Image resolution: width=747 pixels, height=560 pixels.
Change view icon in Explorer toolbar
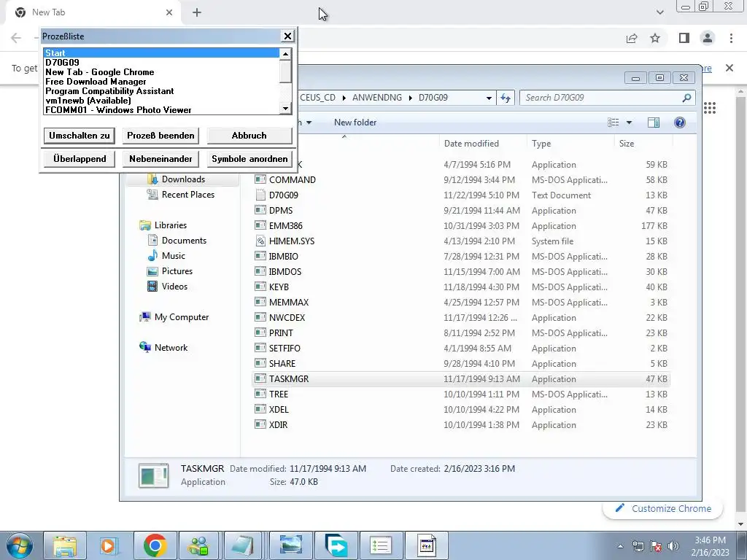(613, 122)
